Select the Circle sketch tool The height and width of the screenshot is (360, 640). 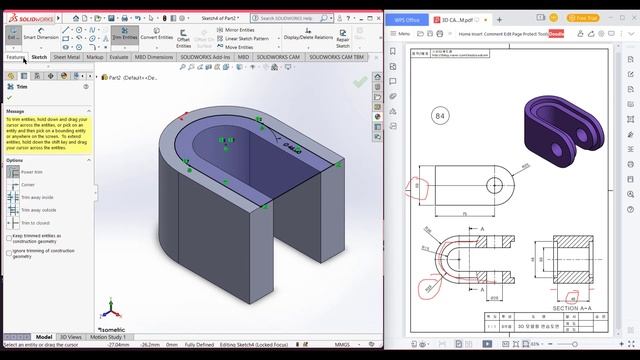[x=79, y=30]
